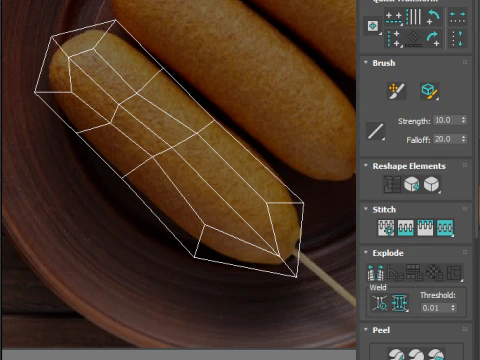Click the Flatten by Material ID checker icon
480x360 pixels.
(x=434, y=273)
